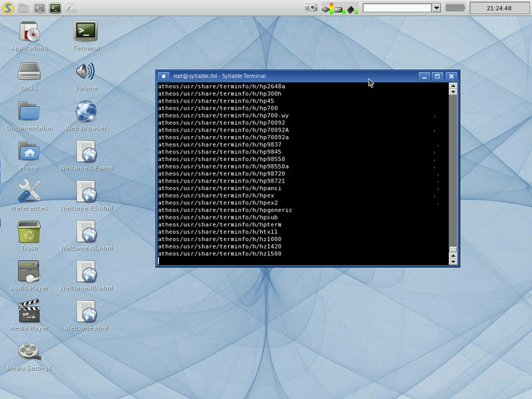Open the Media Settings desktop icon
The image size is (532, 399).
[29, 352]
